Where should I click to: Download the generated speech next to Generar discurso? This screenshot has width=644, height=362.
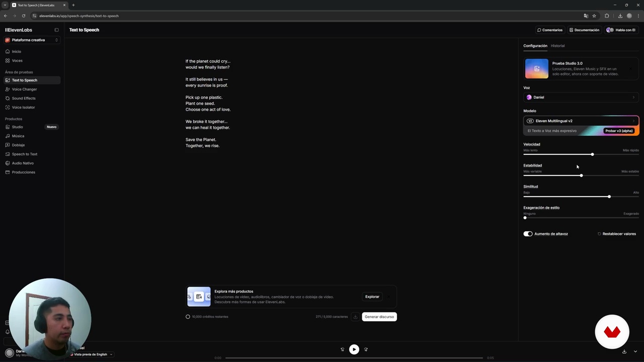pyautogui.click(x=355, y=317)
